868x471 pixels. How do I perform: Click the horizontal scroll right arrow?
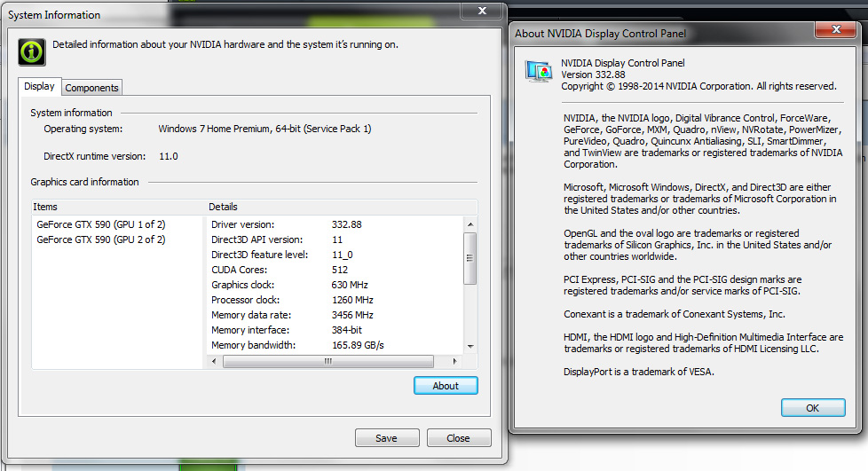click(x=454, y=361)
